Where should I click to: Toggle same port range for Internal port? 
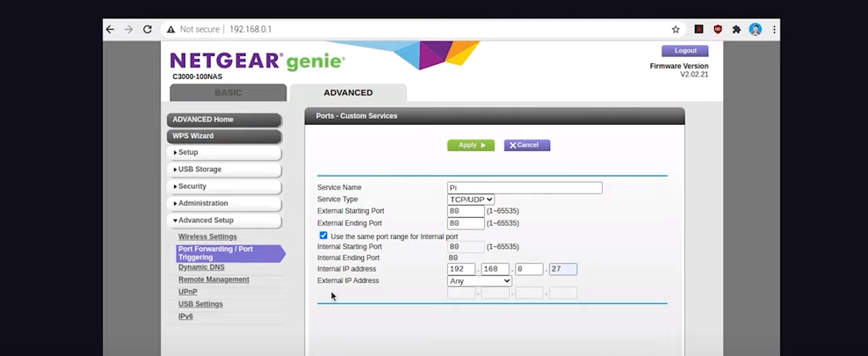click(x=323, y=236)
